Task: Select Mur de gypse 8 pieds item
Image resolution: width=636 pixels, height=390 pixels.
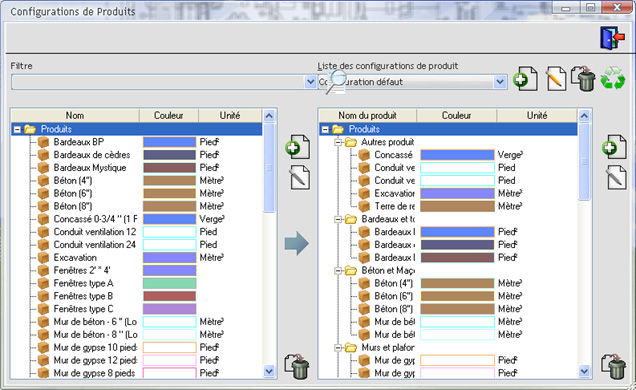Action: pyautogui.click(x=94, y=373)
